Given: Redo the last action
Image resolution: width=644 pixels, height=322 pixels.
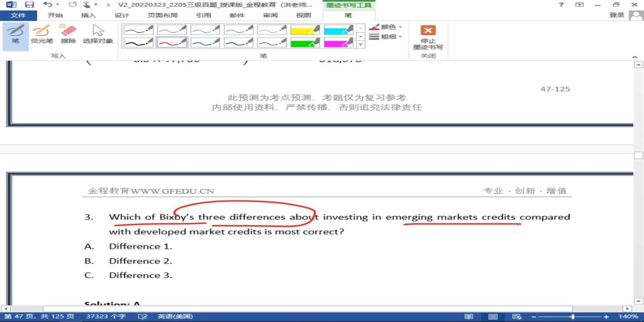Looking at the screenshot, I should tap(73, 5).
